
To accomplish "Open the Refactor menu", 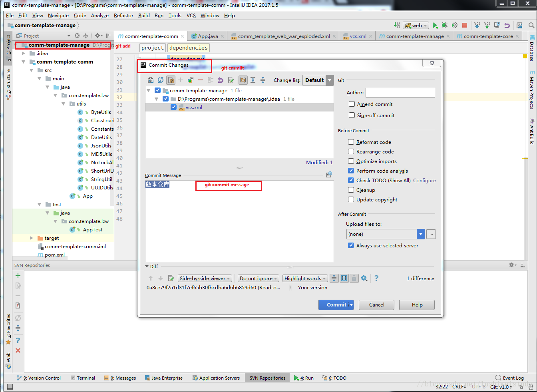I will [x=123, y=16].
